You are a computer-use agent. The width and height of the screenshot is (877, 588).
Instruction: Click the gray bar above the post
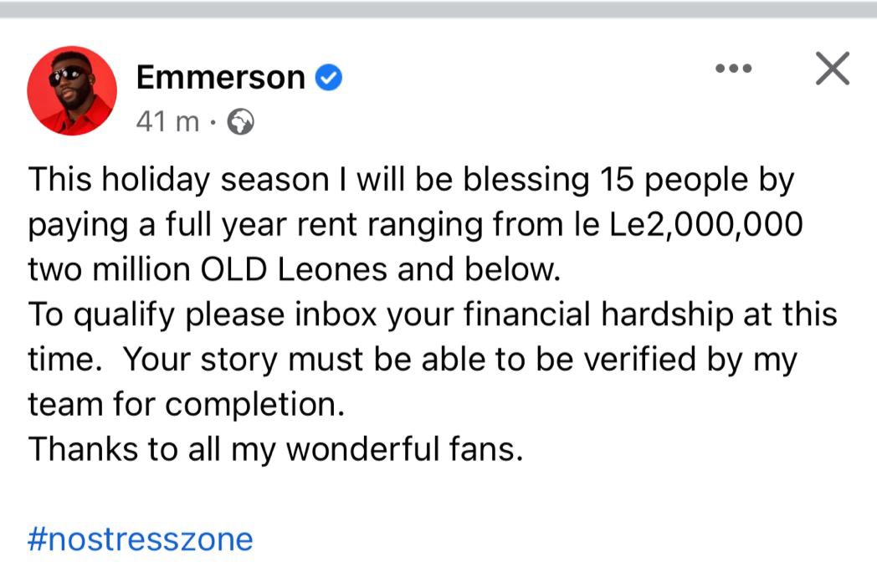438,9
